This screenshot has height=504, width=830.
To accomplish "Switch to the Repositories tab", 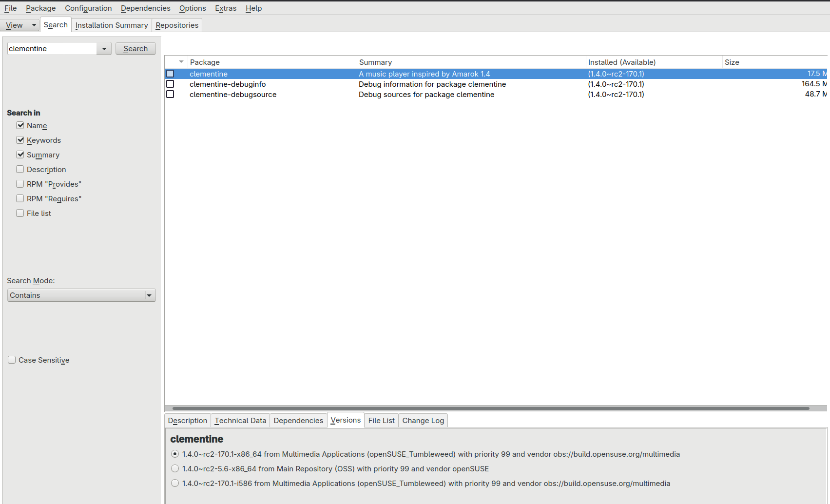I will (177, 25).
